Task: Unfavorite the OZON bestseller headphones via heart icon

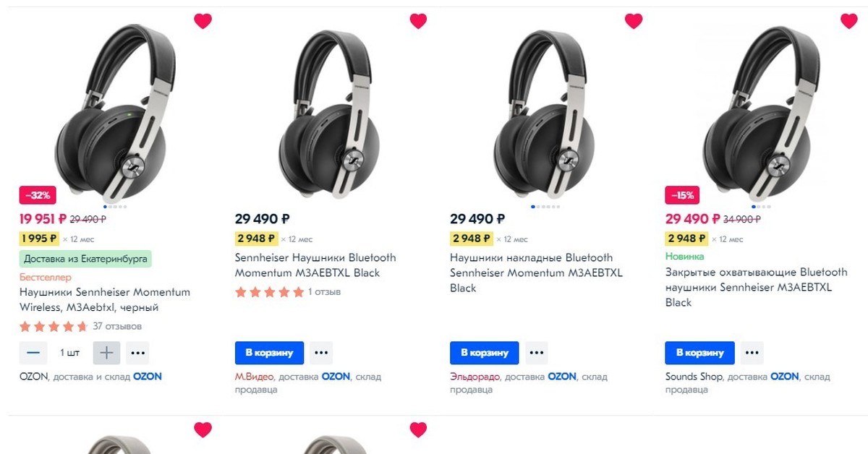Action: 203,21
